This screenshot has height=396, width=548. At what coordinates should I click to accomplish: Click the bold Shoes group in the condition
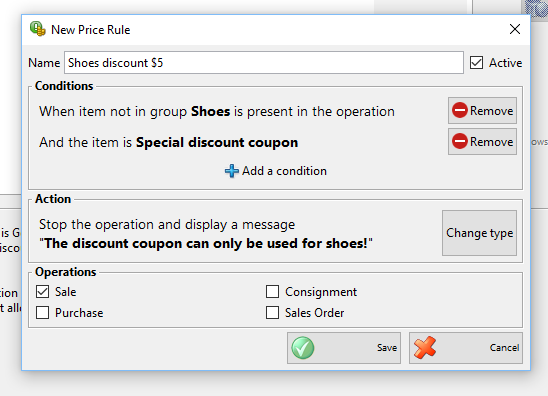click(x=210, y=111)
